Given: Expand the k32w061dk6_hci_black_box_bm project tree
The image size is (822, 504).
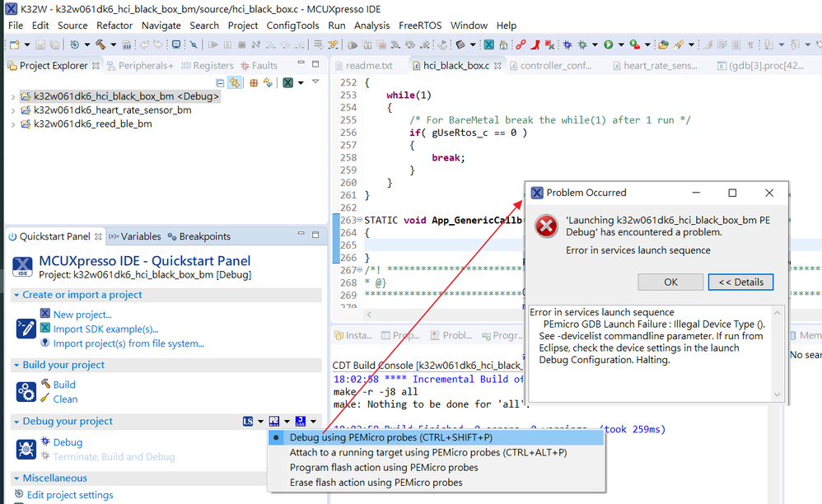Looking at the screenshot, I should pos(12,96).
